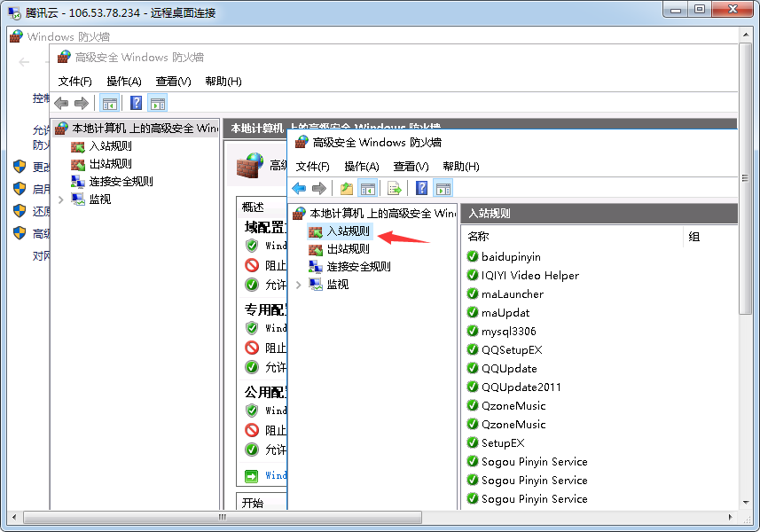
Task: Click the green check icon beside mysql3306
Action: pos(473,331)
